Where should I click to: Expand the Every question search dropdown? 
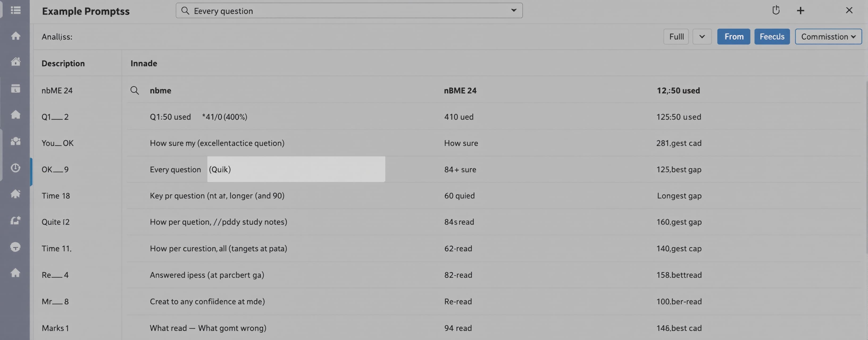click(514, 10)
